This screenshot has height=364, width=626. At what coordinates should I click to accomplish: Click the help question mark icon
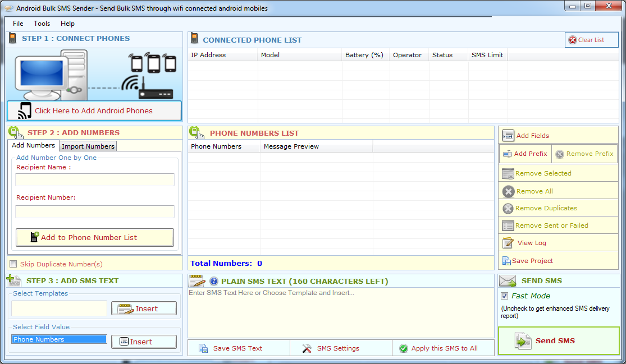pos(213,281)
